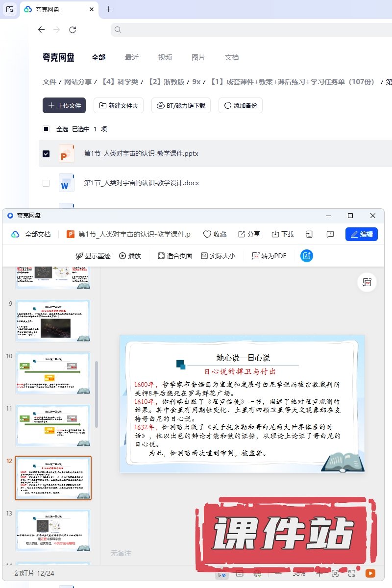Click the 新建文件夹 button
Viewport: 392px width, 588px height.
click(119, 105)
